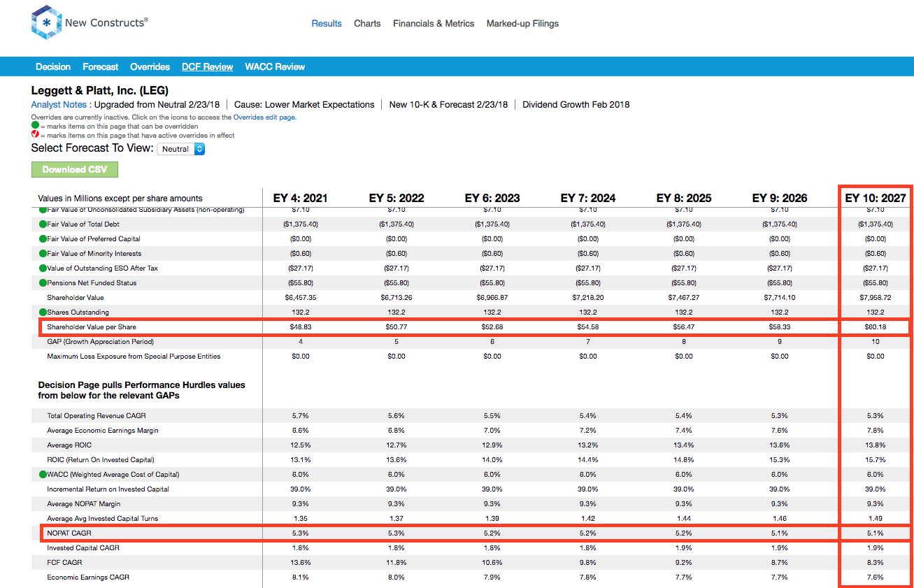This screenshot has height=588, width=914.
Task: Click override dot for Shares Outstanding
Action: 43,313
